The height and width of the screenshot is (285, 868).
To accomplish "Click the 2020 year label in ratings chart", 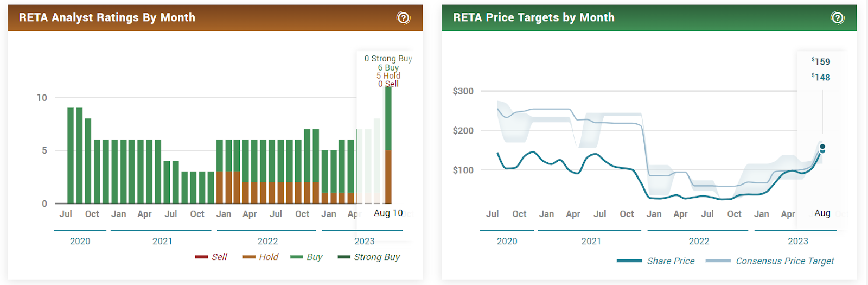I will [x=80, y=242].
